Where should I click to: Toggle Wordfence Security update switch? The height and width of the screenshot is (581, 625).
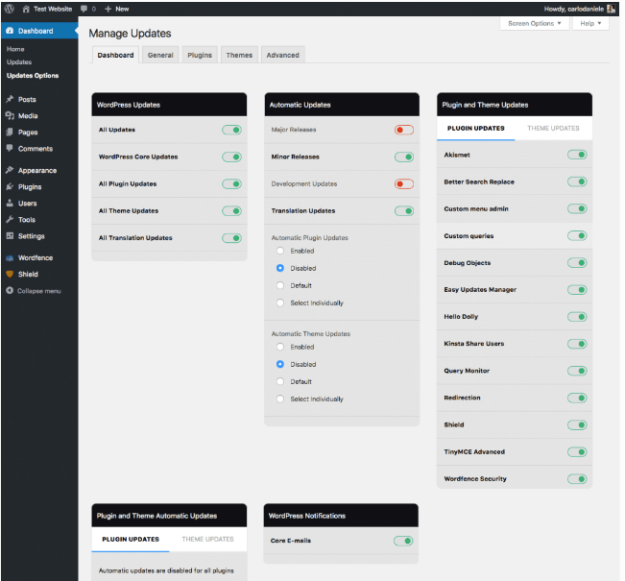point(577,479)
